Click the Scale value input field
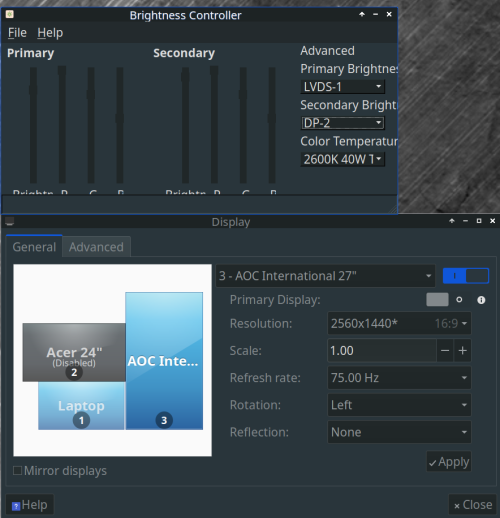This screenshot has height=518, width=500. pos(382,351)
